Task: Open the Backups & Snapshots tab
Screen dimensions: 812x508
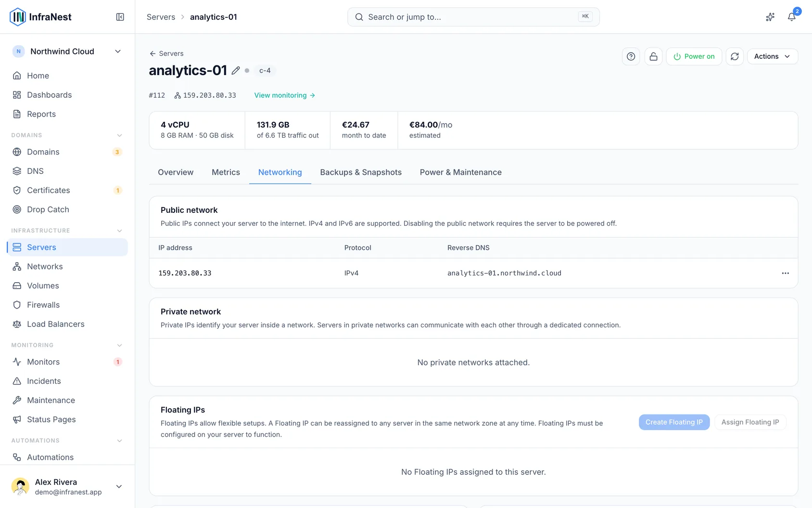Action: point(361,172)
